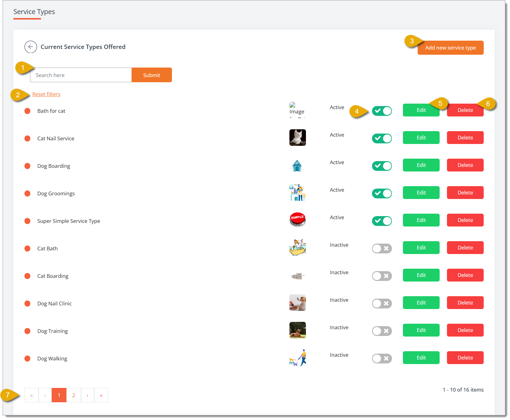Click the Cat Nail Service kitten thumbnail
This screenshot has width=510, height=420.
(297, 138)
